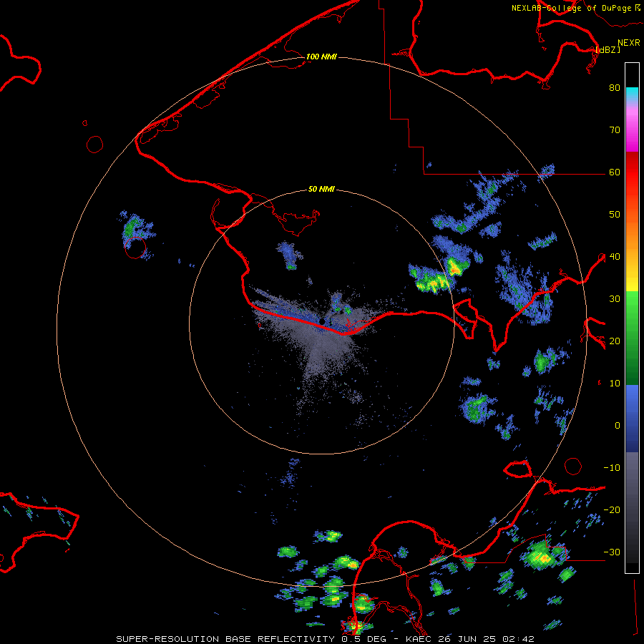Click the -20 value on the dBZ scale
This screenshot has width=644, height=644.
click(x=612, y=510)
